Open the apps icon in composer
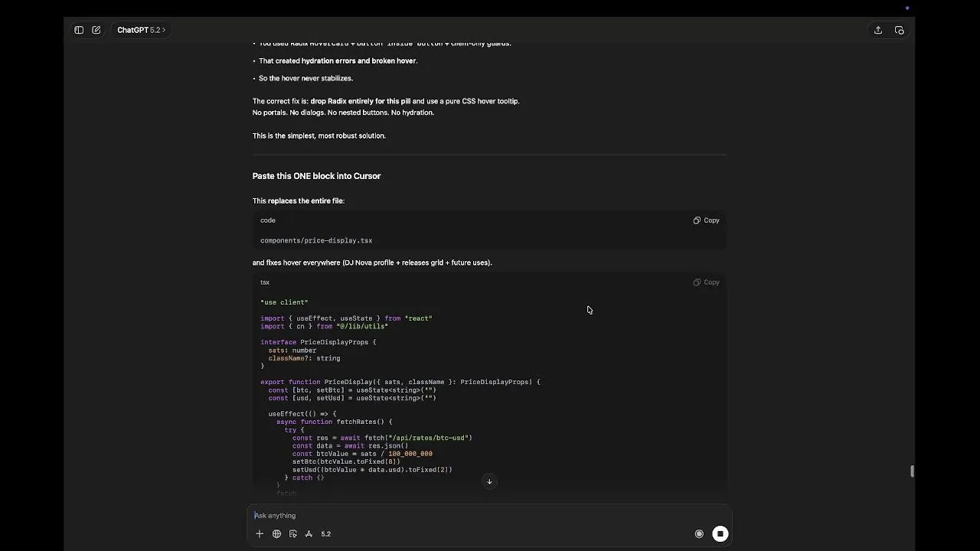 coord(309,534)
